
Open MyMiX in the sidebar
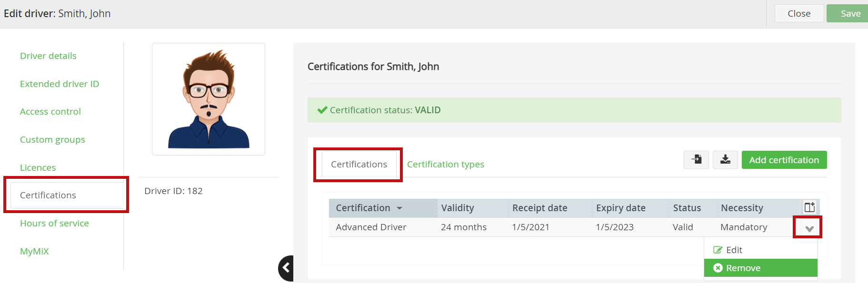[x=34, y=251]
